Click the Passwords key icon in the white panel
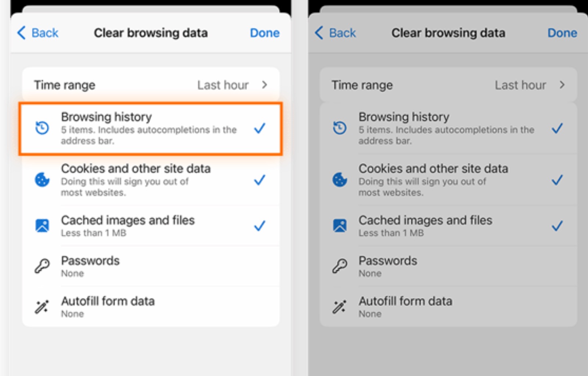Screen dimensions: 588x376 (x=42, y=266)
